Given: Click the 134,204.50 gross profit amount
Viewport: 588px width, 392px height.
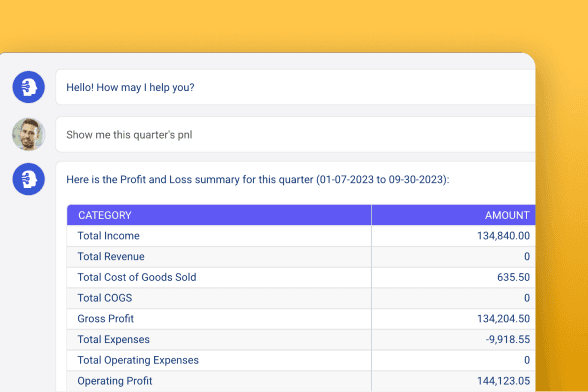Looking at the screenshot, I should (x=503, y=318).
